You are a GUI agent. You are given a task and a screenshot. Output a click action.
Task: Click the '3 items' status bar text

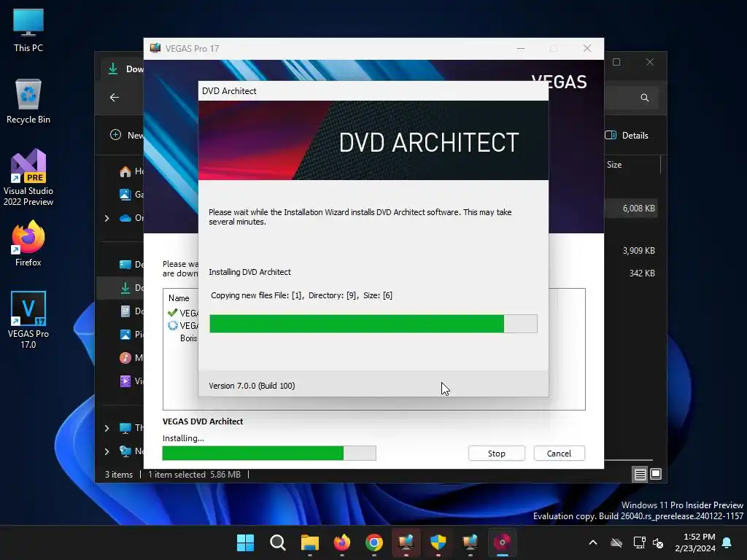pos(119,474)
